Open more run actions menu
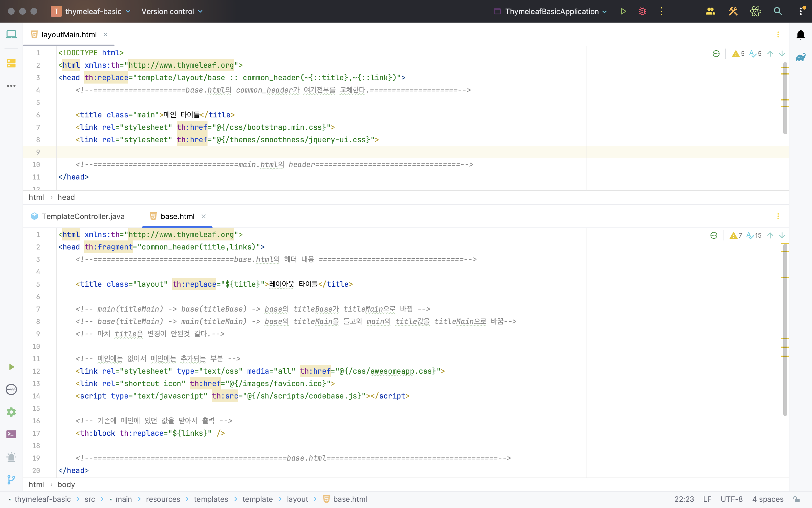Viewport: 812px width, 508px height. tap(661, 11)
